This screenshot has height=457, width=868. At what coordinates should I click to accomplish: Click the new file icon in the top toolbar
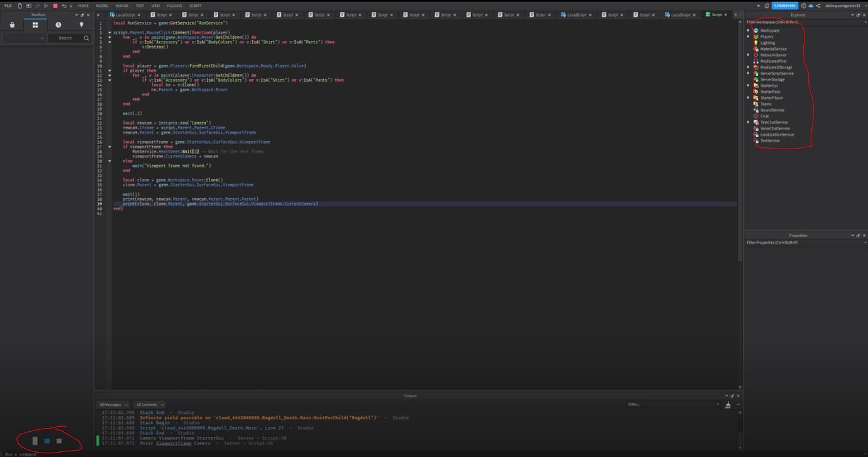click(20, 6)
